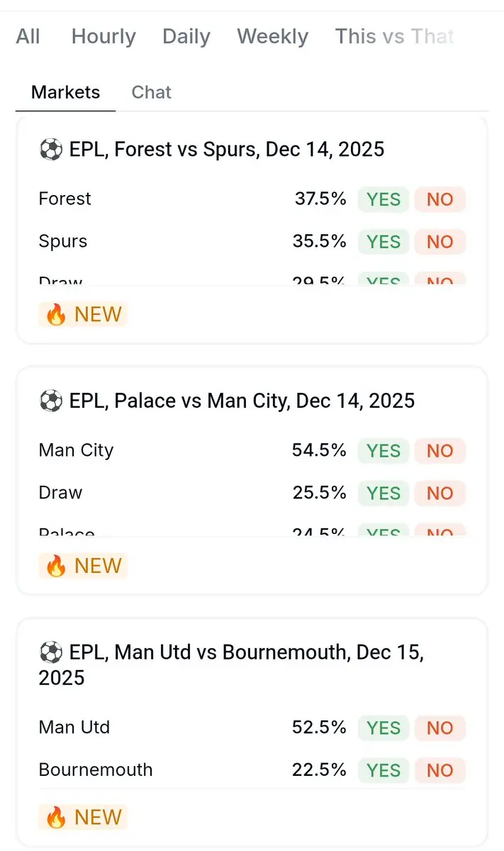Open EPL Forest vs Spurs market title
Viewport: 504px width, 851px height.
coord(227,150)
